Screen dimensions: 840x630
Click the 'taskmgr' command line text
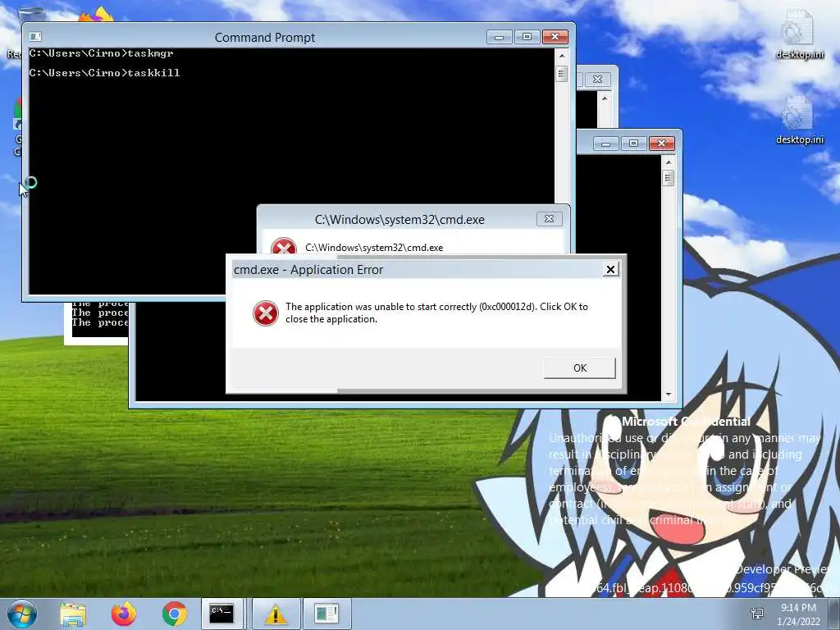(x=151, y=53)
